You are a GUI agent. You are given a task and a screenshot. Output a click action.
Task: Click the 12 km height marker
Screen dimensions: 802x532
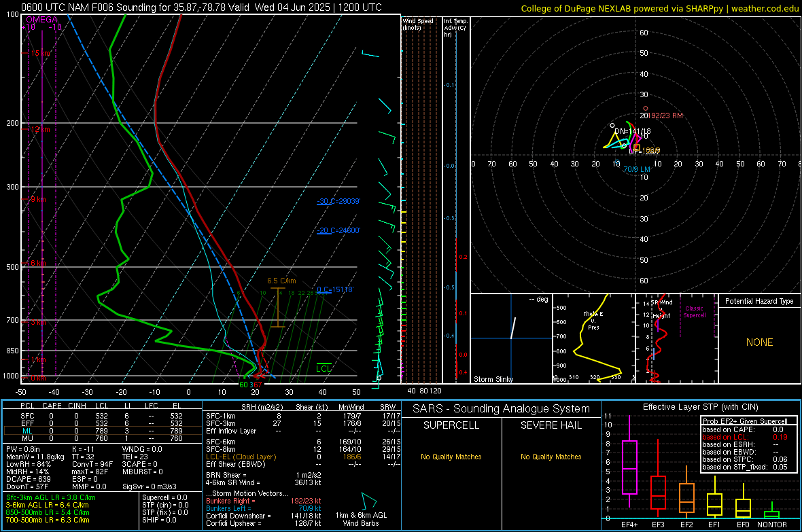[x=41, y=129]
